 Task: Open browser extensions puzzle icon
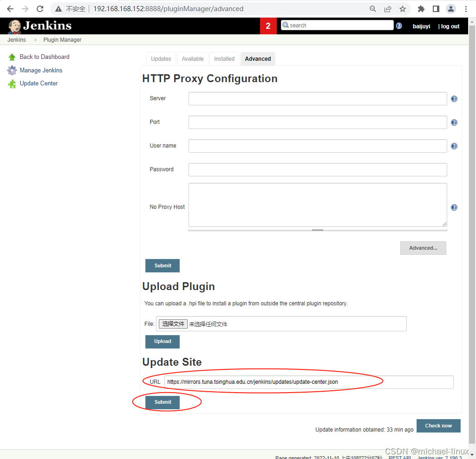click(421, 9)
